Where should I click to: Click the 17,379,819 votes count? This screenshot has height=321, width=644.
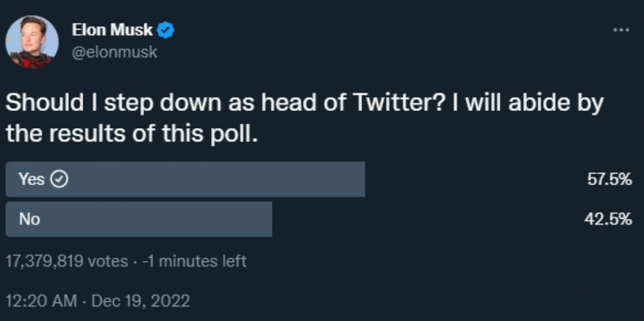click(67, 261)
